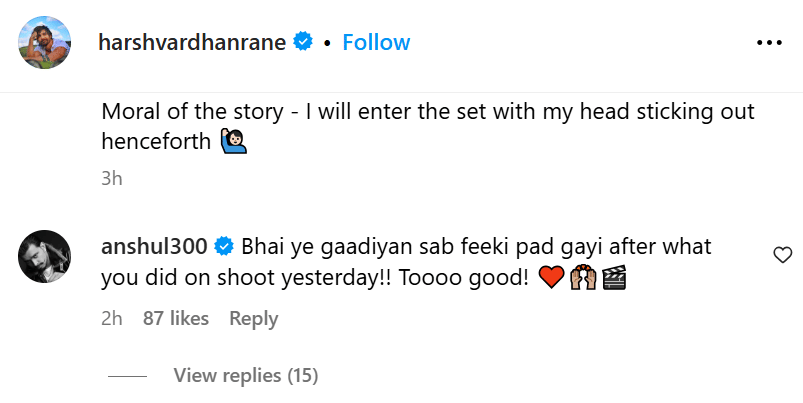Click the 2h timestamp on the comment
Screen dimensions: 803x403
111,318
